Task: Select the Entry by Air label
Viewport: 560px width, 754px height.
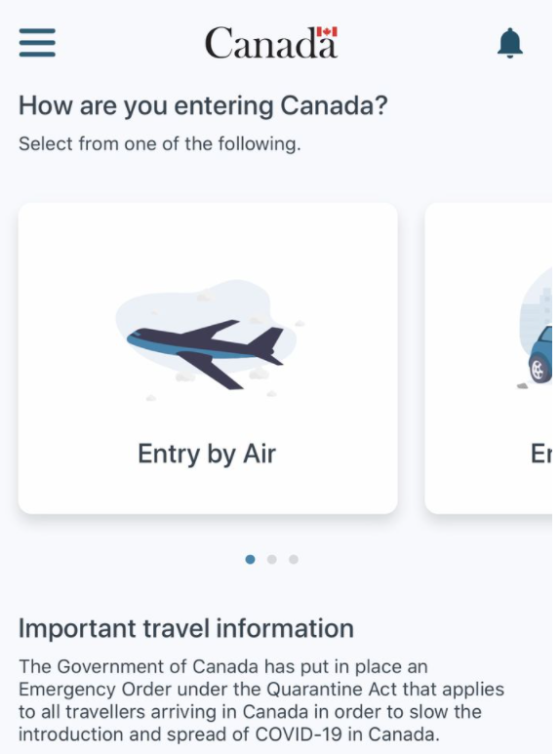Action: point(207,454)
